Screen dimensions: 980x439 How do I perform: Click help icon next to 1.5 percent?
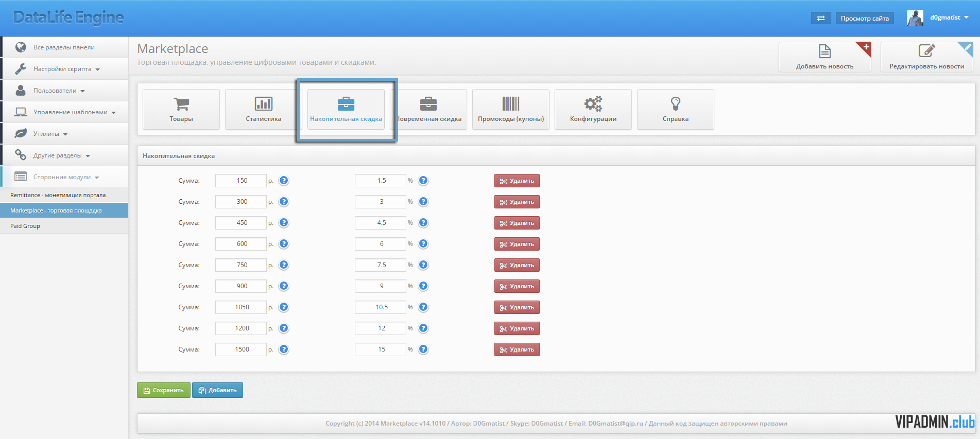[423, 181]
